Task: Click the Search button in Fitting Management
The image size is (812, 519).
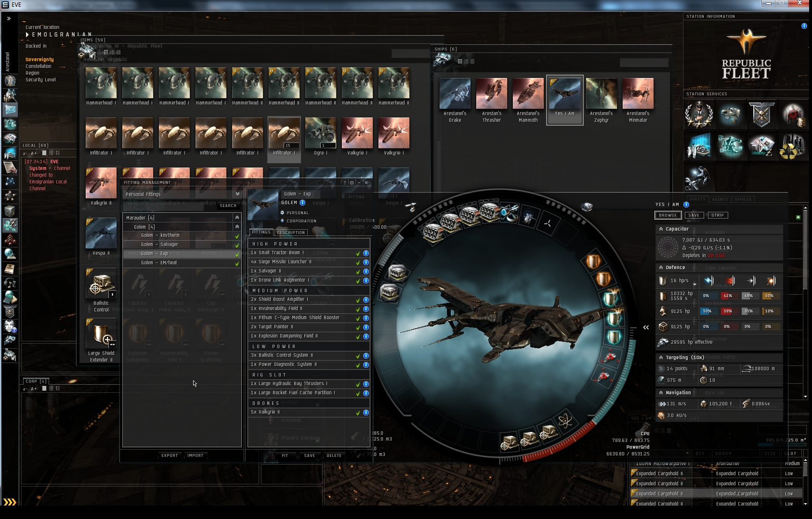Action: click(228, 206)
